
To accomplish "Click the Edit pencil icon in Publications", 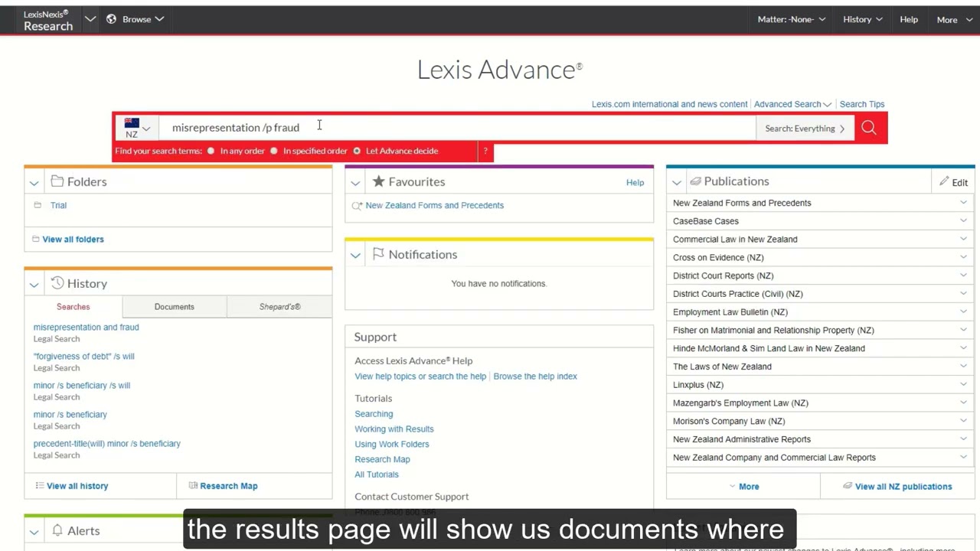I will [944, 182].
